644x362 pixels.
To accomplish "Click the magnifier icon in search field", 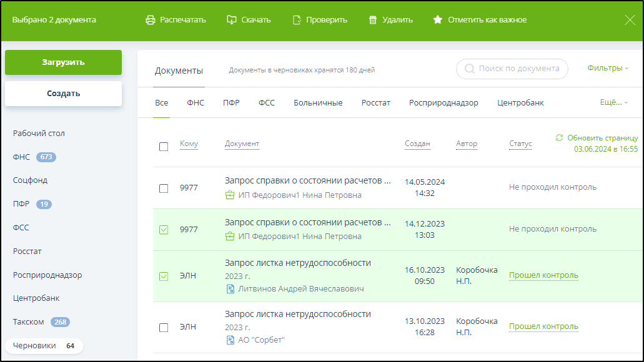I will [469, 69].
